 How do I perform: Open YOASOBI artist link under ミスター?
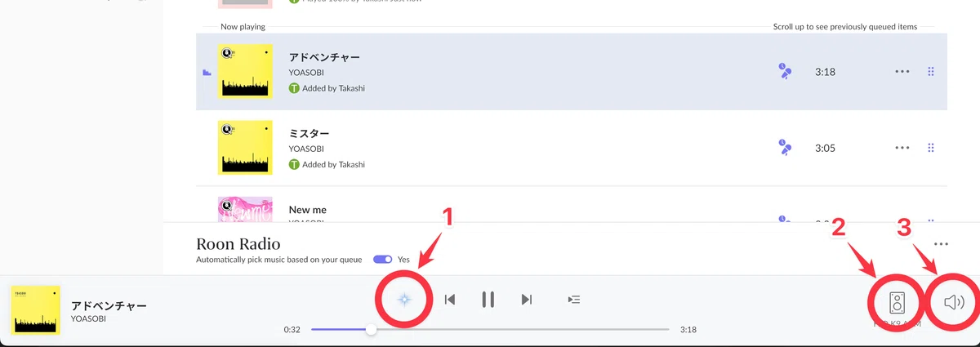coord(306,149)
